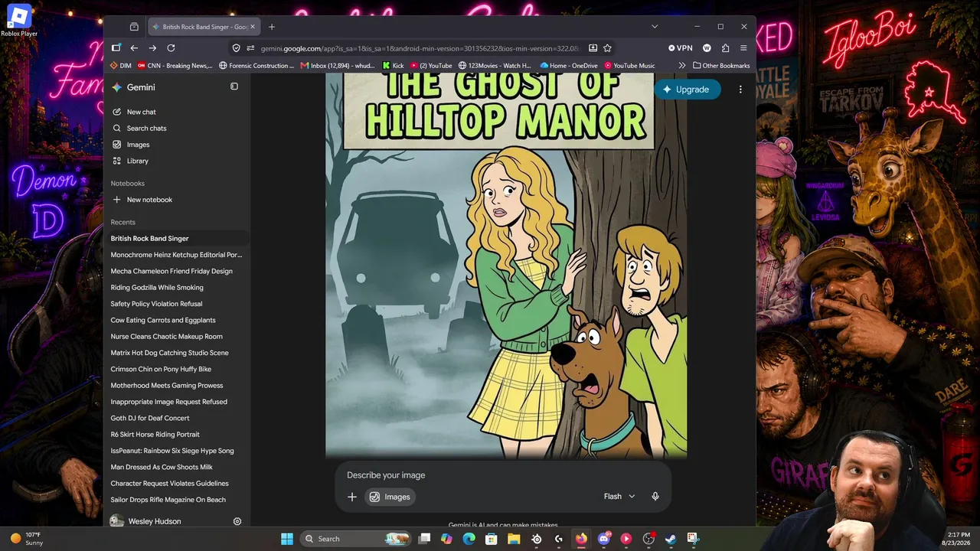The width and height of the screenshot is (980, 551).
Task: Launch Steam from the taskbar
Action: pyautogui.click(x=671, y=539)
